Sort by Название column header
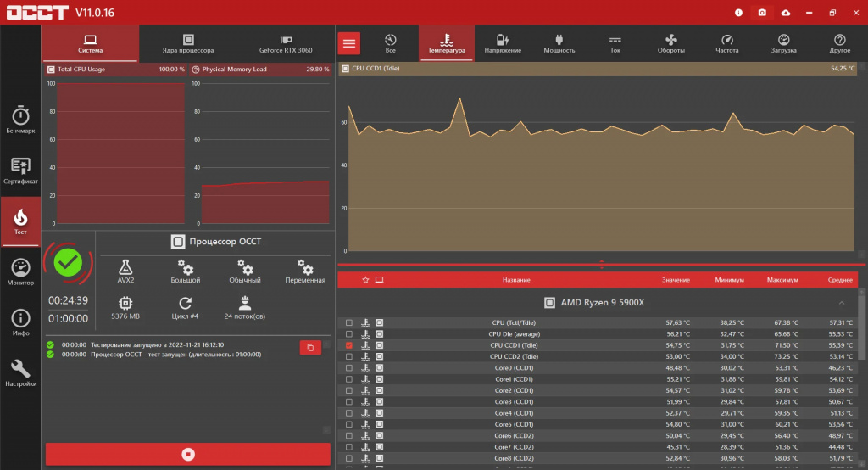The height and width of the screenshot is (470, 868). click(516, 280)
